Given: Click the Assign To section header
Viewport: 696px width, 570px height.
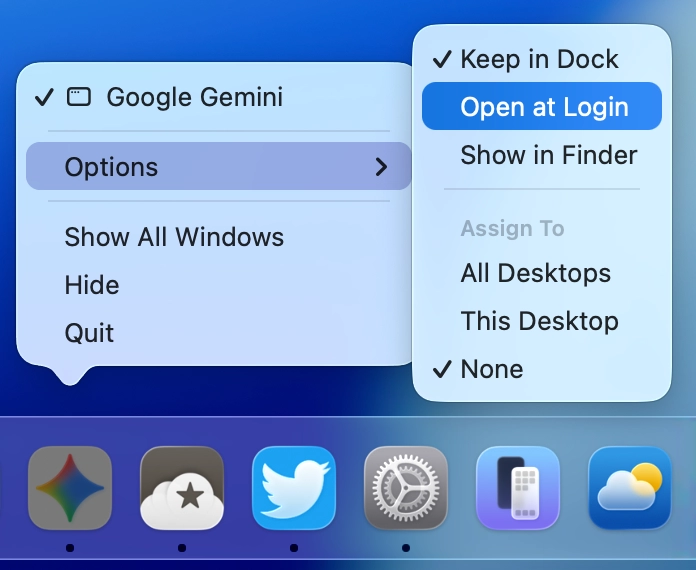Looking at the screenshot, I should tap(512, 229).
